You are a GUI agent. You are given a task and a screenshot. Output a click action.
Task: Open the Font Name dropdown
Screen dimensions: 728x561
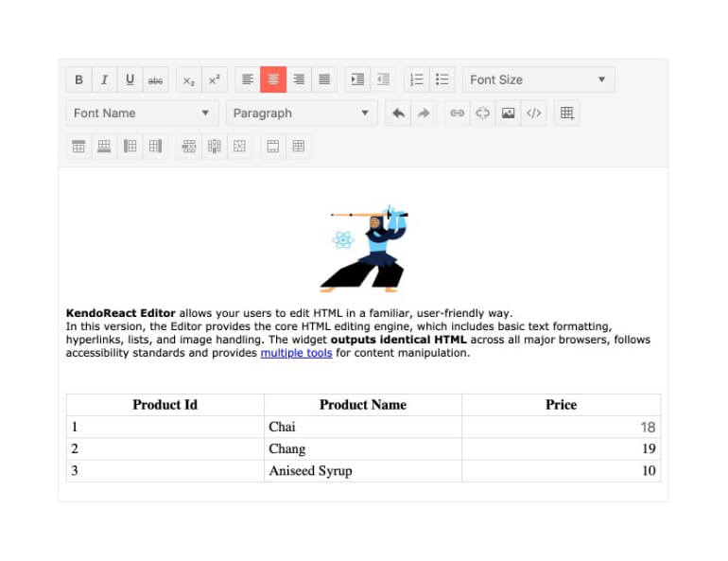point(142,114)
